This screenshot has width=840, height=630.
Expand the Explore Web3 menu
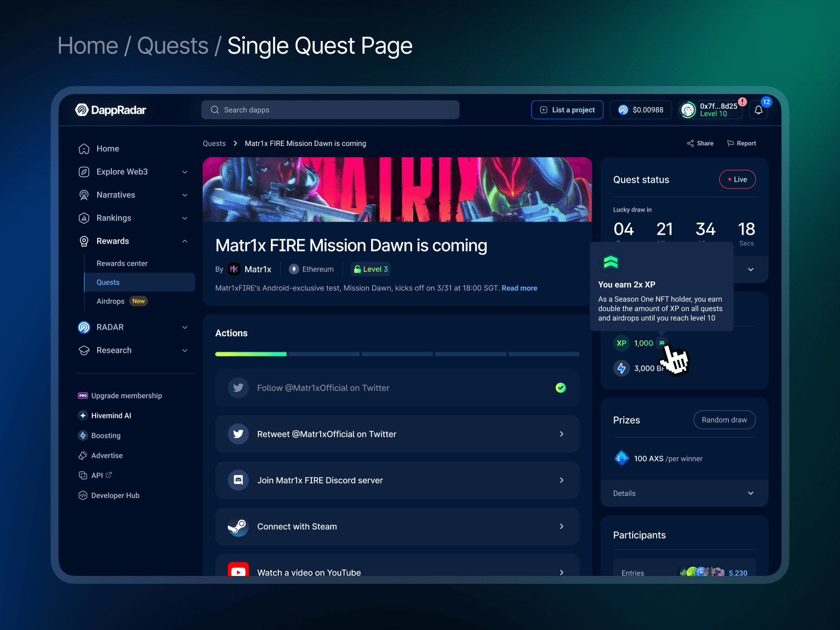tap(185, 172)
